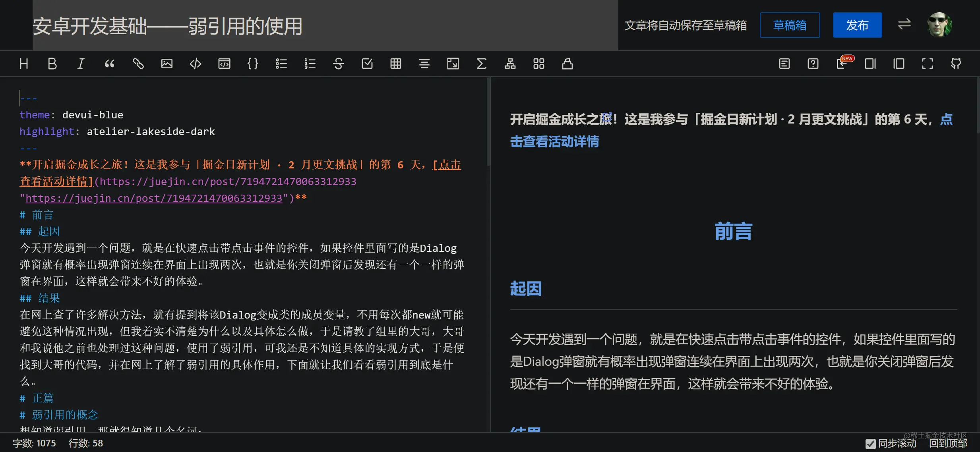Screen dimensions: 980x452
Task: Insert an image with picture icon
Action: (x=167, y=64)
